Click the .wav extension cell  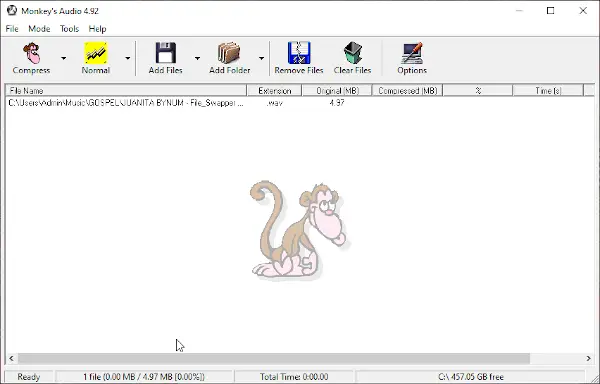tap(274, 103)
